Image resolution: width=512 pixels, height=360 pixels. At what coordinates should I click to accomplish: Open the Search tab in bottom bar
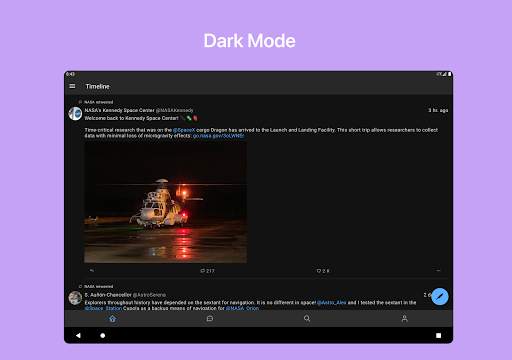[307, 319]
